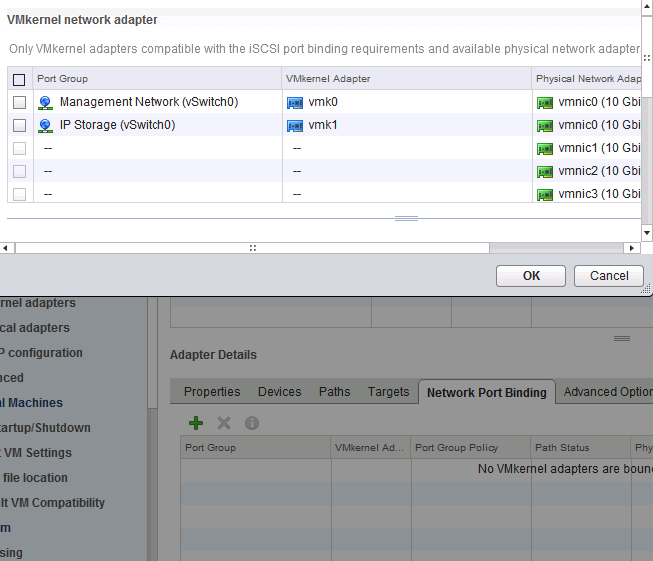Click the grey info view details icon

(x=252, y=423)
